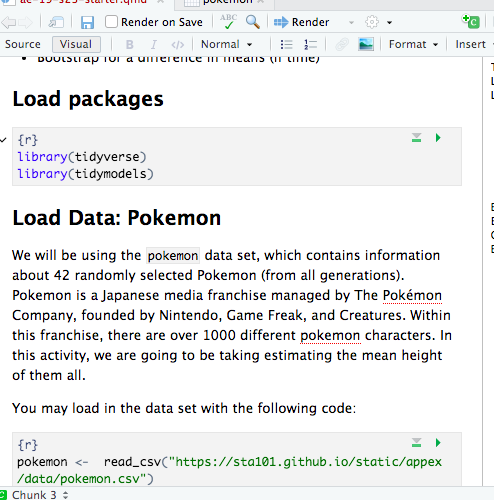Apply italic formatting with the I icon
This screenshot has width=494, height=500.
coord(153,44)
